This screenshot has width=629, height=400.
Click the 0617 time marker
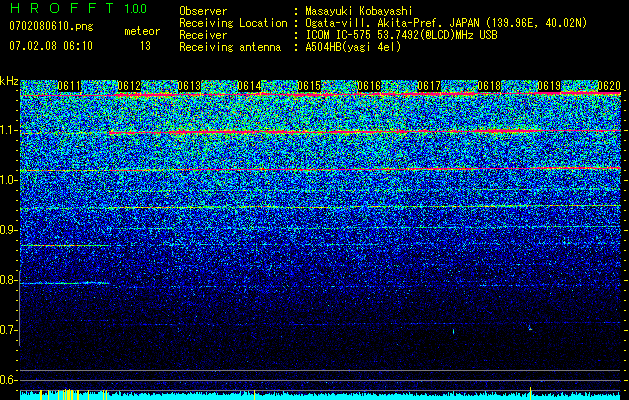coord(429,86)
